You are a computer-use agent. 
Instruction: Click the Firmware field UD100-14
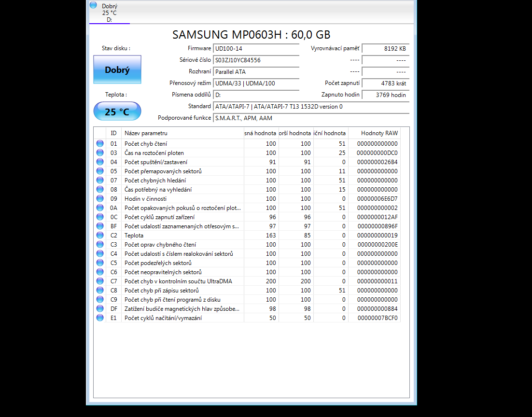(256, 49)
